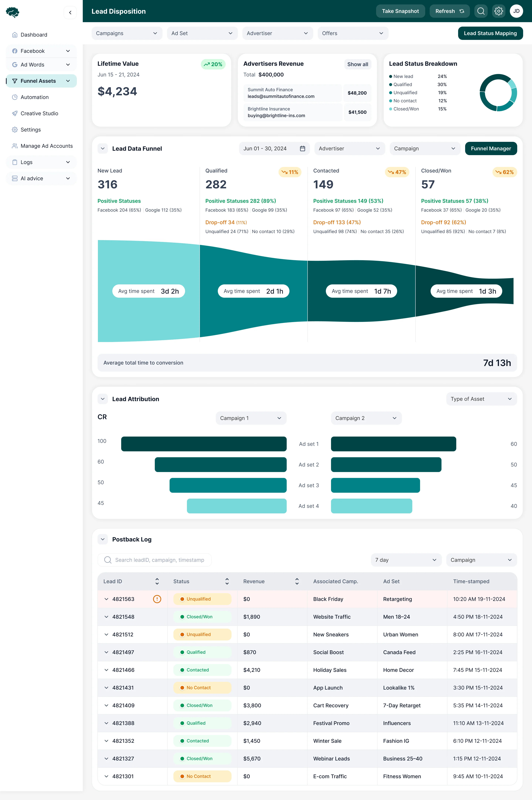Open the Type of Asset dropdown
Viewport: 532px width, 800px height.
481,399
